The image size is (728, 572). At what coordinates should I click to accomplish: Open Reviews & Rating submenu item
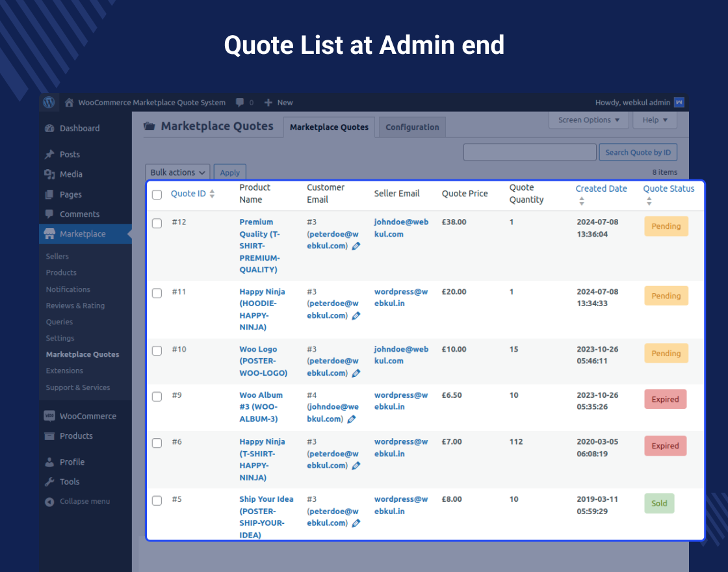pyautogui.click(x=75, y=305)
